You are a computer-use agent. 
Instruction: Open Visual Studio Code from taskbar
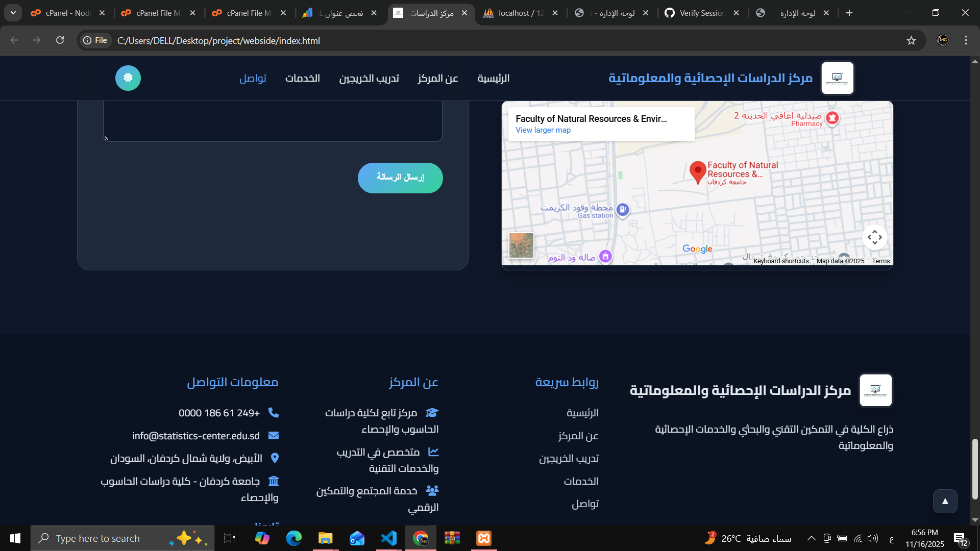coord(388,538)
